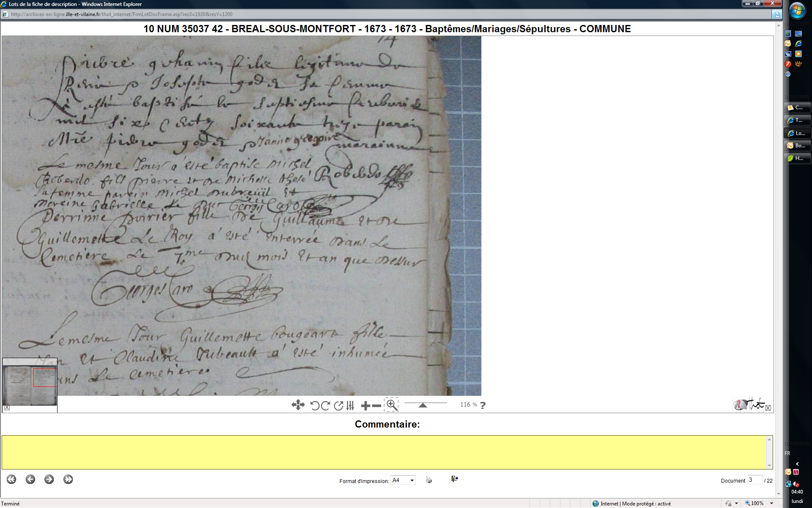Click inside the yellow Commentaire box

384,452
